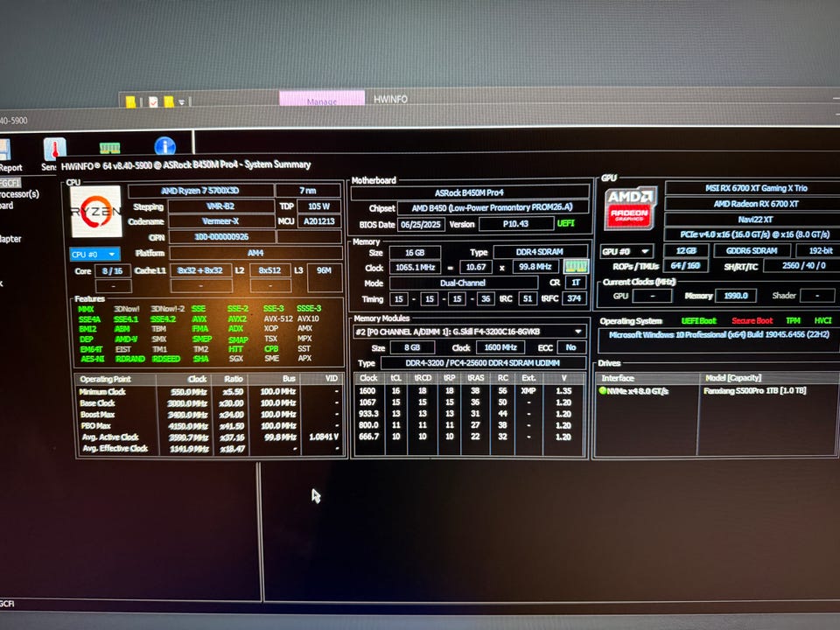Open the blue About info icon
Screen dimensions: 840x630
pos(165,146)
